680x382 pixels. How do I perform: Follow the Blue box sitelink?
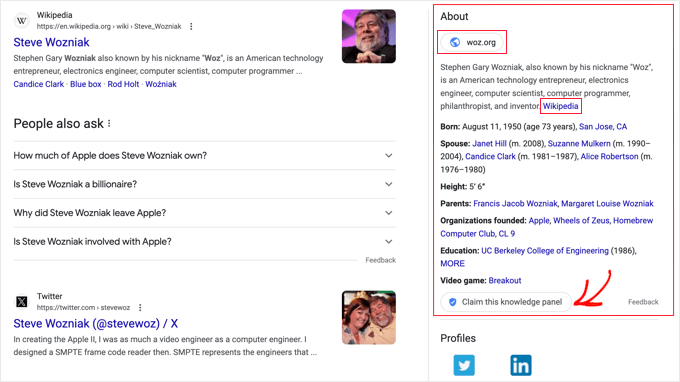tap(85, 84)
